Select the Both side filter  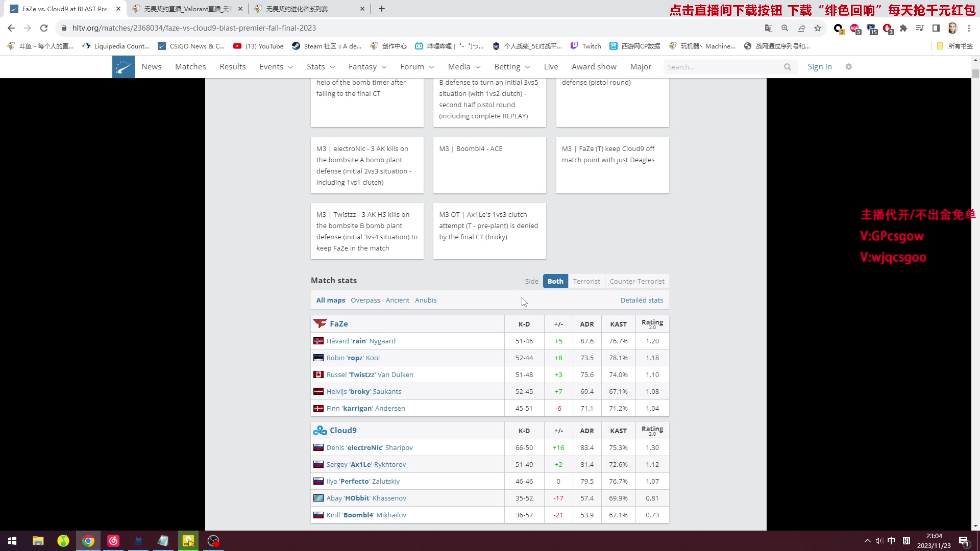(x=555, y=281)
